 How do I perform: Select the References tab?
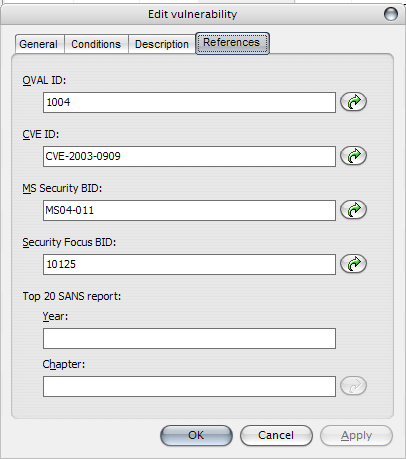[232, 43]
